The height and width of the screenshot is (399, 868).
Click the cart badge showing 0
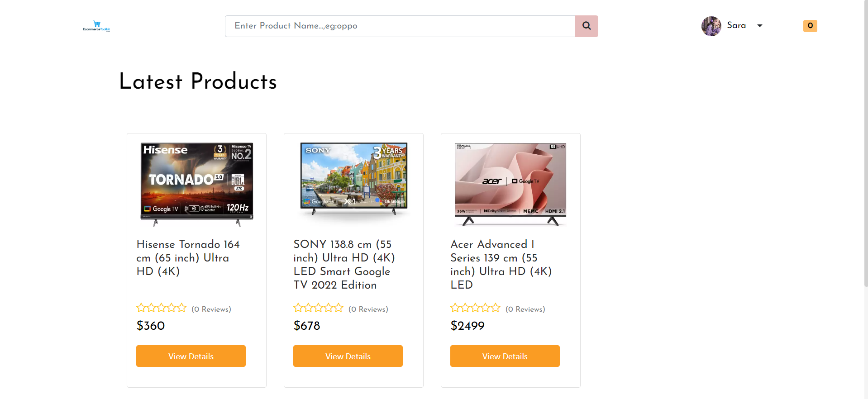[810, 26]
